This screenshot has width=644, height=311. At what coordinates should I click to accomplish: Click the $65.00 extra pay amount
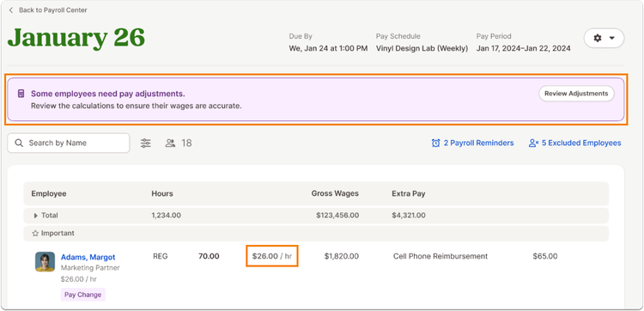coord(545,256)
